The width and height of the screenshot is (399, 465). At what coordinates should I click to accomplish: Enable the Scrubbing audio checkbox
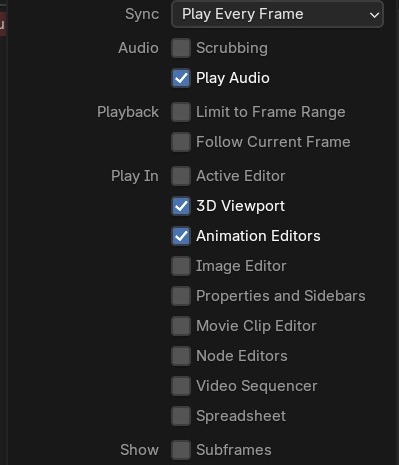point(181,48)
